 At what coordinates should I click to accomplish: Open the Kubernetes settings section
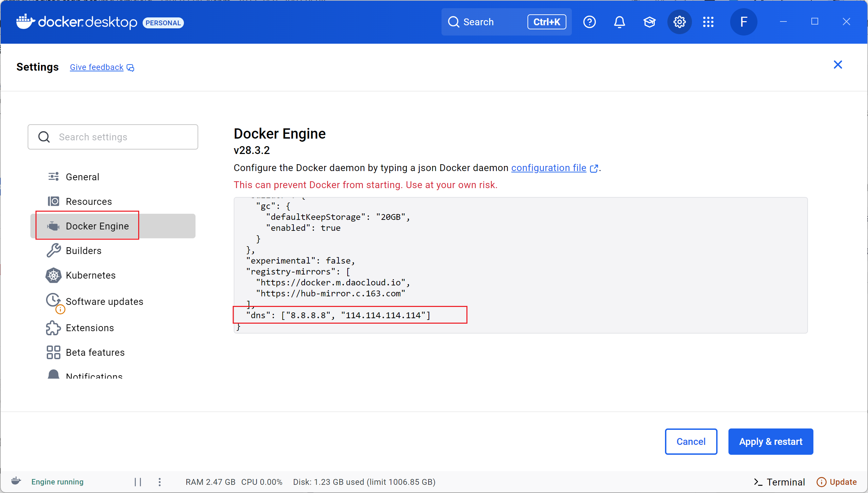(x=113, y=275)
